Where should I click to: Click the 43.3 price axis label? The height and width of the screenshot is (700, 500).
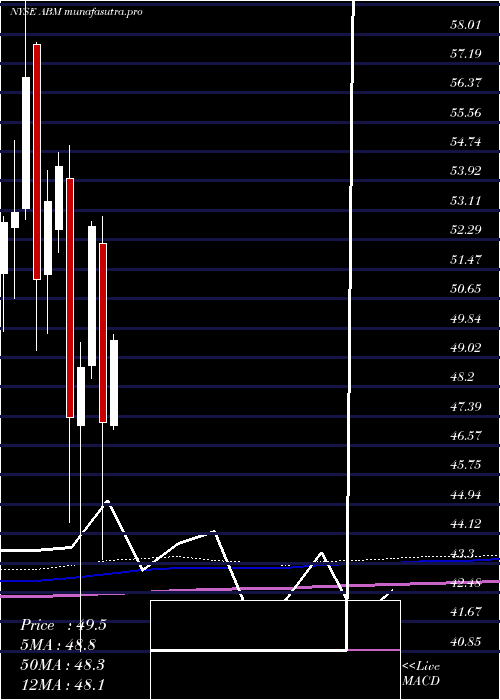click(462, 554)
